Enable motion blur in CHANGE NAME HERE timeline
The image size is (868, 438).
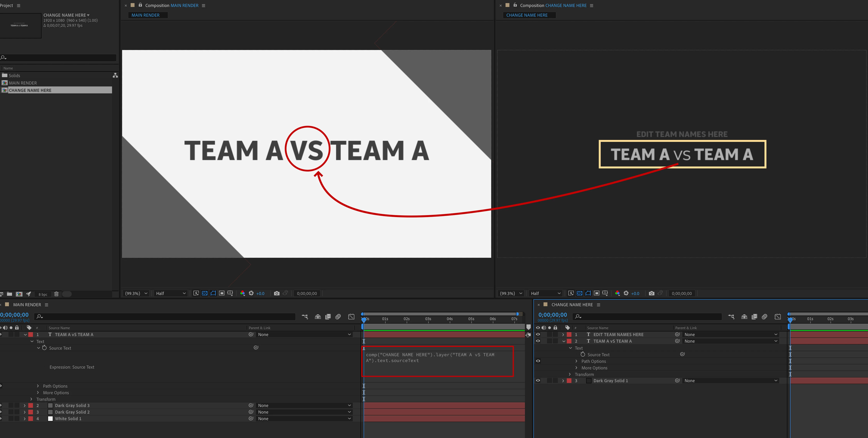pos(764,316)
